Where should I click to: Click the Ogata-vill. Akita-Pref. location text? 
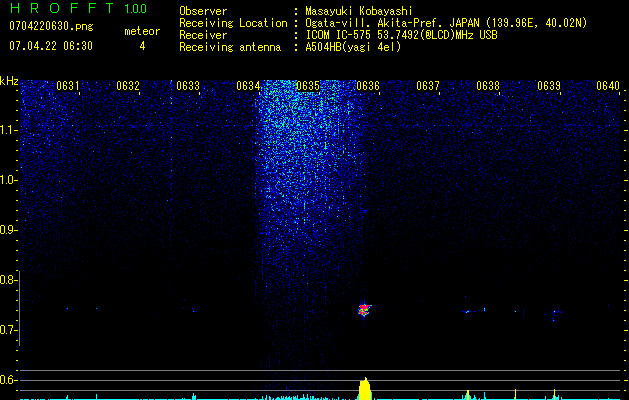coord(446,23)
